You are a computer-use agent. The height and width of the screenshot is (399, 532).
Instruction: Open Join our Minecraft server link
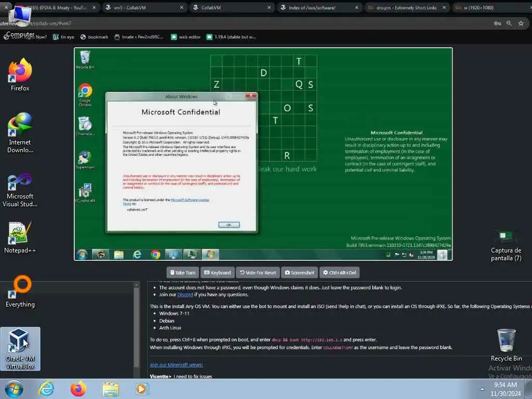point(177,364)
